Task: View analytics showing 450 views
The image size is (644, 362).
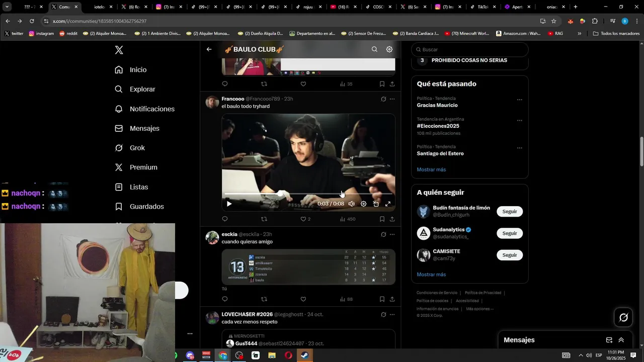Action: (348, 219)
